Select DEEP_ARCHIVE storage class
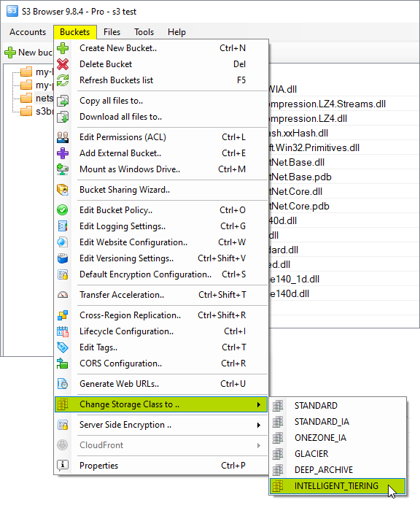 point(338,470)
